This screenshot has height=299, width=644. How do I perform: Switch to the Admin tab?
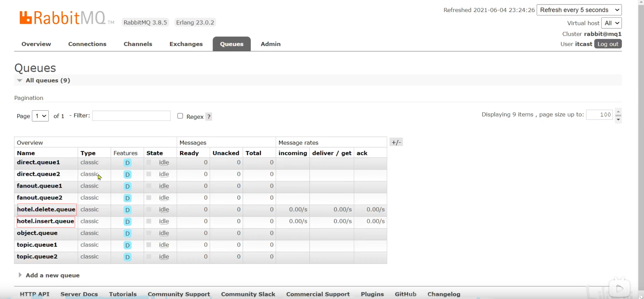[x=270, y=44]
